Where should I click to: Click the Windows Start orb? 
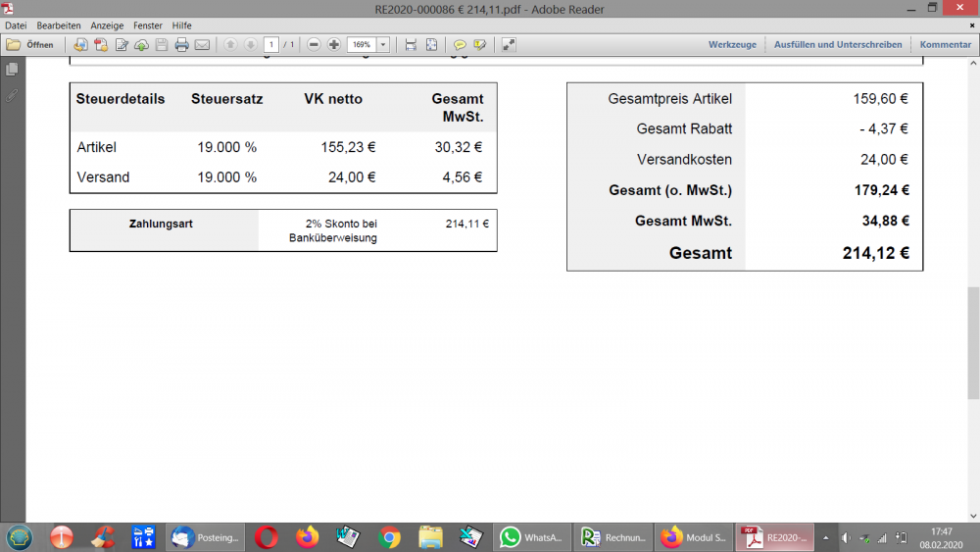(x=20, y=537)
